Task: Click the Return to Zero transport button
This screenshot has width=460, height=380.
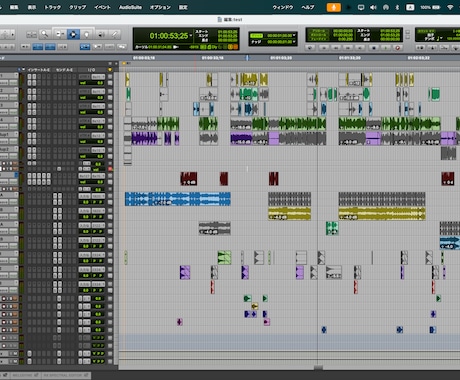Action: pos(323,48)
